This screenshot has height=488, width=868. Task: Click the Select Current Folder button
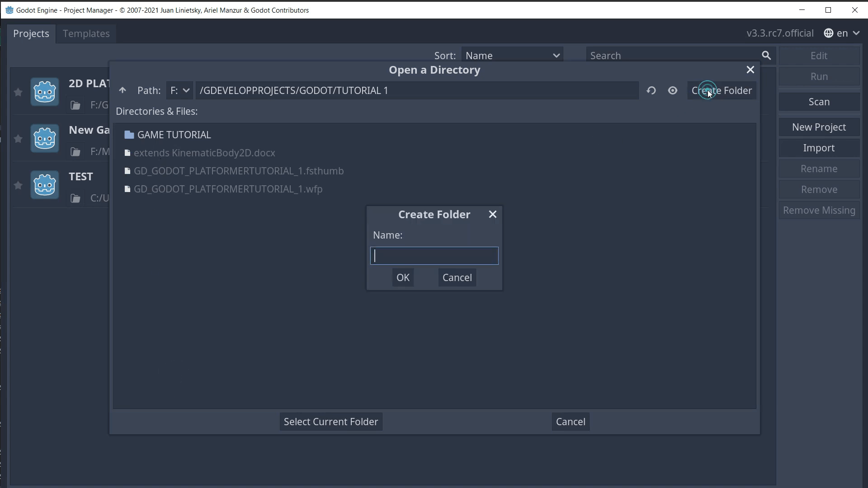(x=330, y=421)
